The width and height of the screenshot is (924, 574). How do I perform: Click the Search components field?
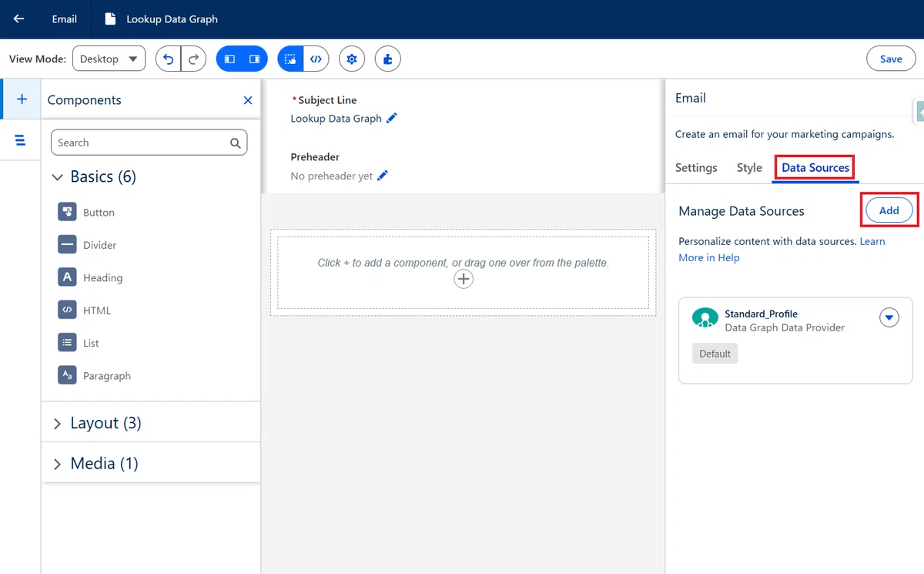click(x=149, y=143)
